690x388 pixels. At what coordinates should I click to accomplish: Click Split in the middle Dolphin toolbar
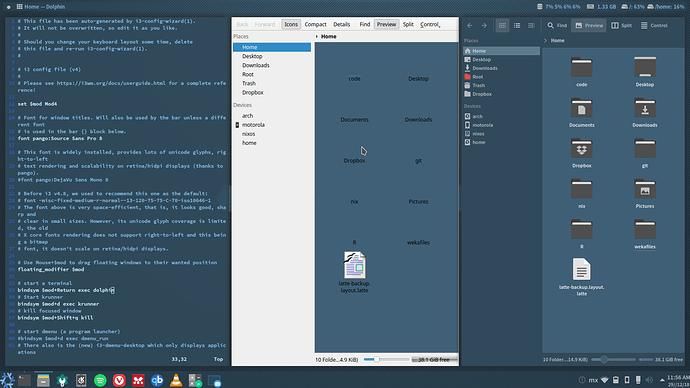[x=408, y=24]
